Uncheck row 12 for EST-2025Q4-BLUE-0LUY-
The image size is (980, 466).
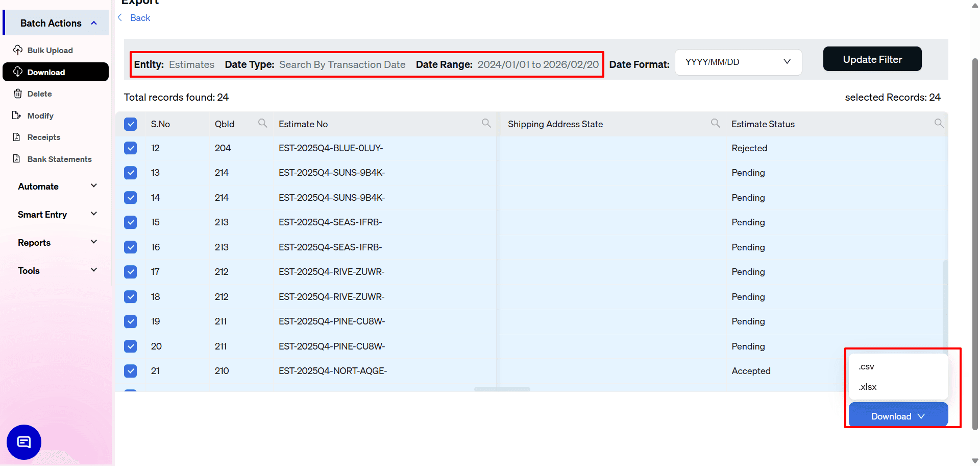click(x=130, y=148)
